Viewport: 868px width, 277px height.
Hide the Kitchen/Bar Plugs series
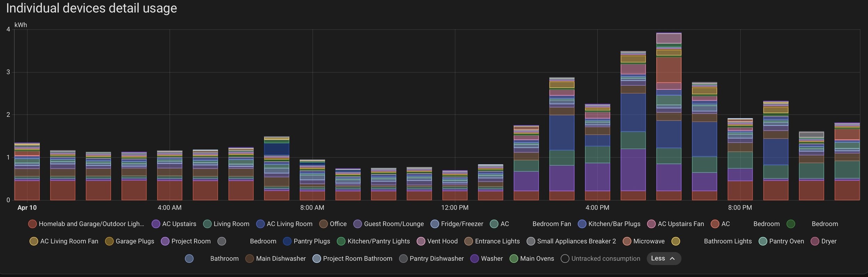(609, 224)
